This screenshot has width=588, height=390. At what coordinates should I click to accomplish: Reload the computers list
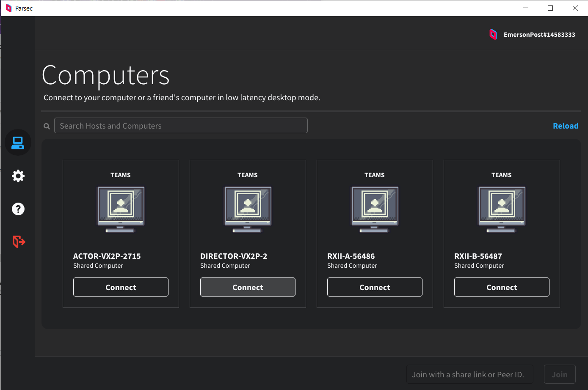pos(565,126)
